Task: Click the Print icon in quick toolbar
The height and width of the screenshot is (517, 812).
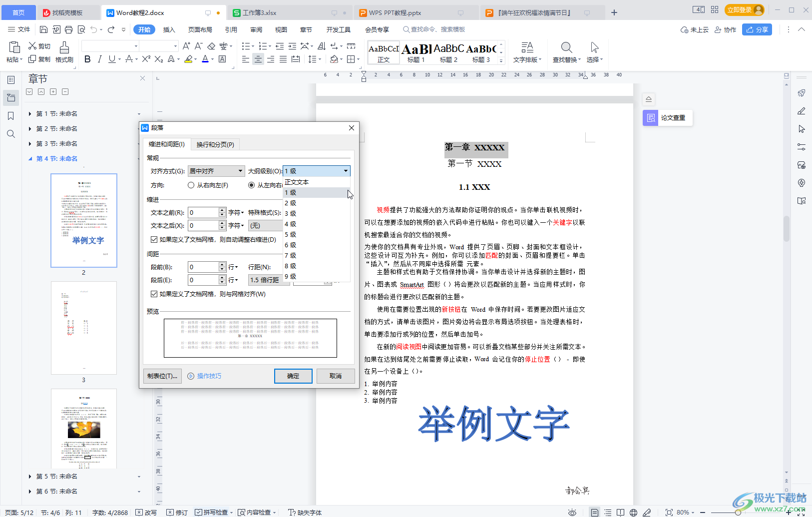Action: click(69, 29)
